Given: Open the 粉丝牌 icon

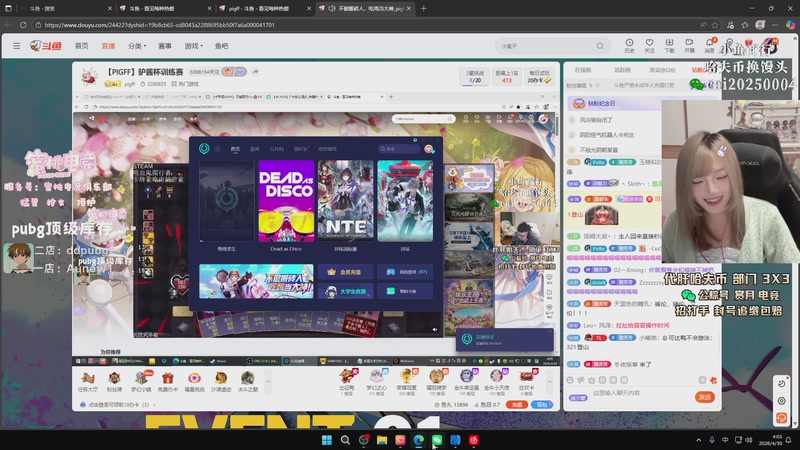Looking at the screenshot, I should pyautogui.click(x=114, y=382).
